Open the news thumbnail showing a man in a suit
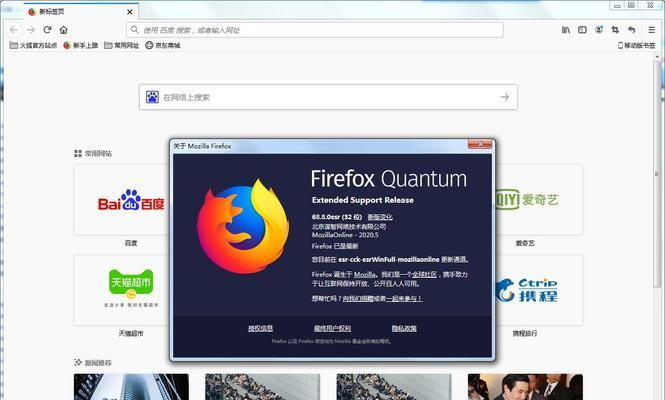Screen dimensions: 665x400 pos(525,387)
